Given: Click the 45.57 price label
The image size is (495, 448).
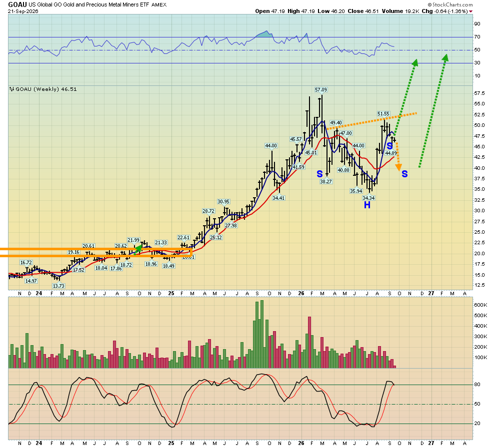Looking at the screenshot, I should tap(296, 139).
